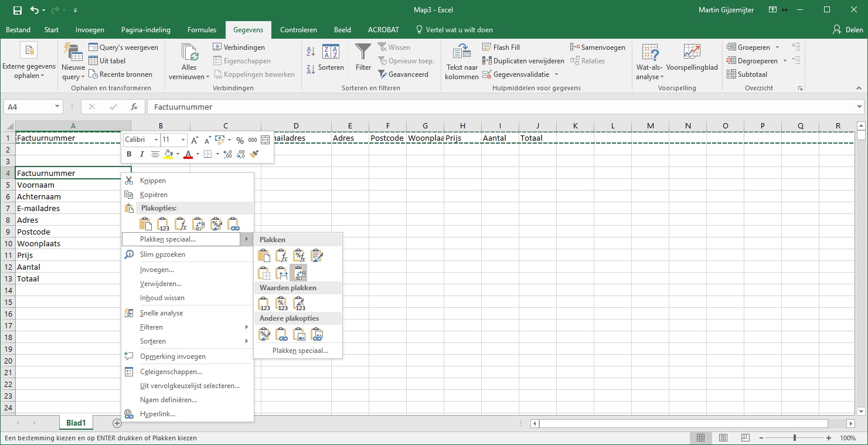Toggle italic in the mini toolbar
The height and width of the screenshot is (445, 868).
point(142,154)
